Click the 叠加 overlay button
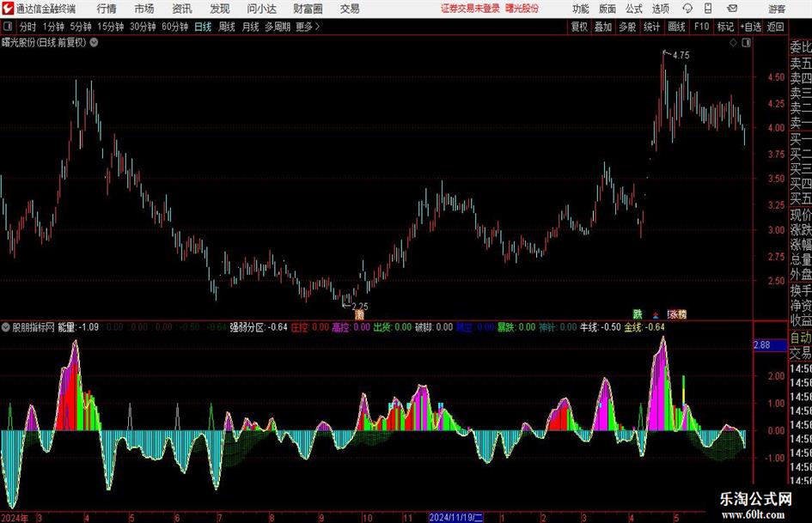 (603, 27)
